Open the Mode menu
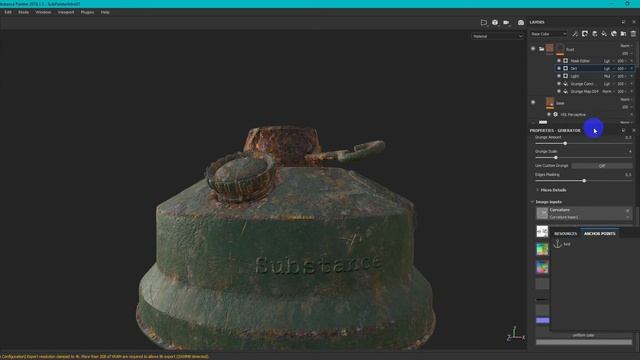640x360 pixels. pyautogui.click(x=23, y=12)
